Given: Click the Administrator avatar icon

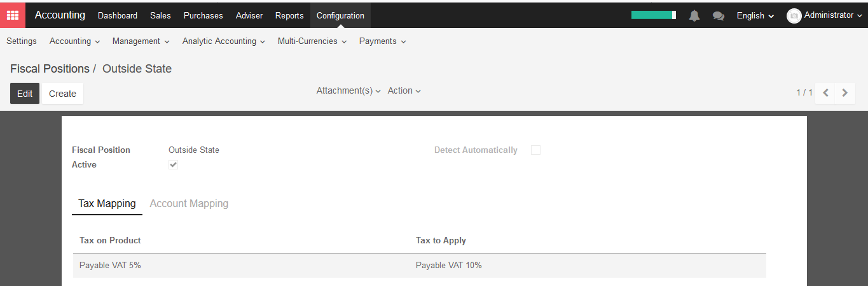Looking at the screenshot, I should pyautogui.click(x=794, y=16).
